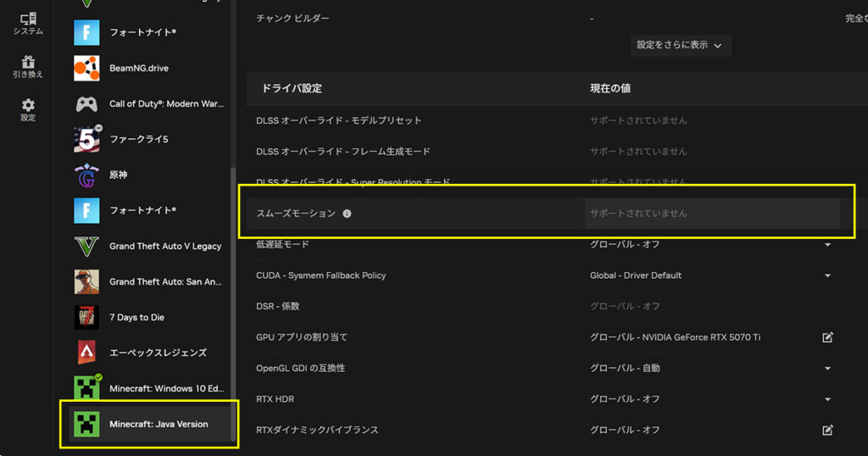Image resolution: width=868 pixels, height=456 pixels.
Task: Click the Grand Theft Auto V Legacy icon
Action: (87, 247)
